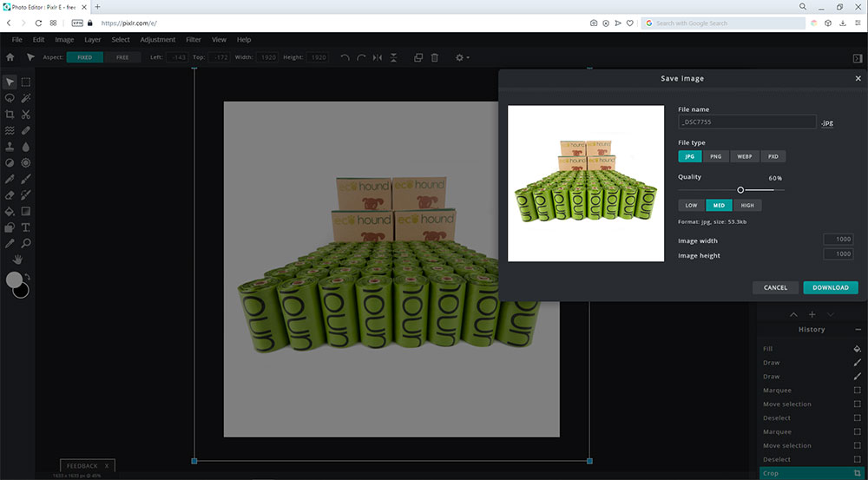Click the File name input field

pos(747,122)
